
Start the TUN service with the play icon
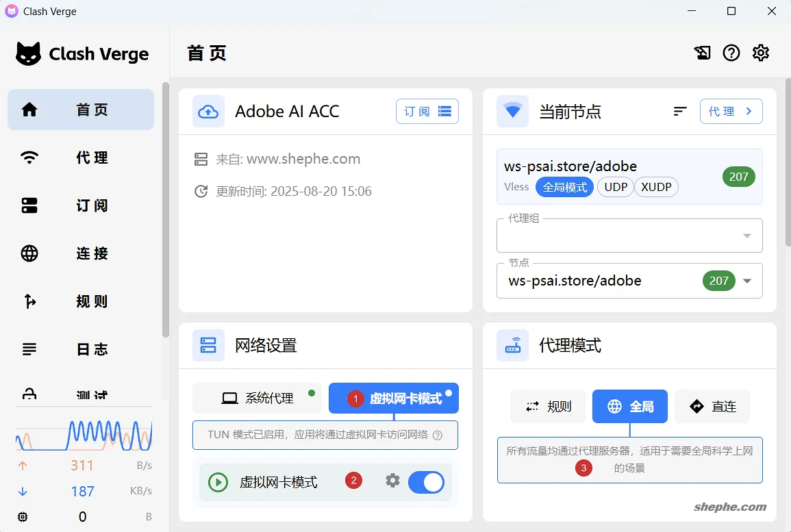point(218,482)
